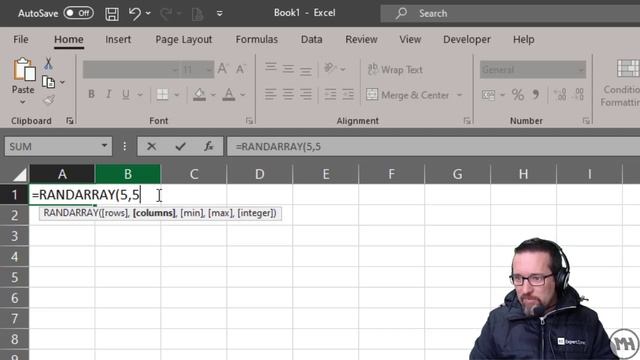Toggle Bold formatting

tap(91, 94)
